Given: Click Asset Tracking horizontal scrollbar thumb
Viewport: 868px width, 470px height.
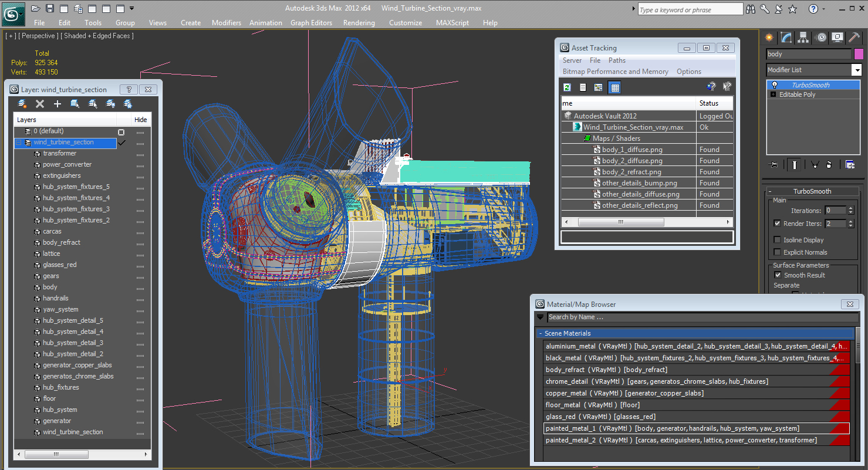Looking at the screenshot, I should [621, 222].
